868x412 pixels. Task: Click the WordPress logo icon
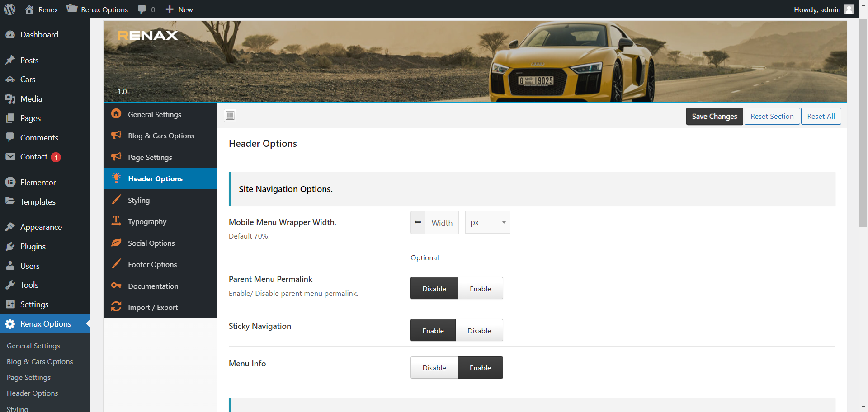[10, 9]
